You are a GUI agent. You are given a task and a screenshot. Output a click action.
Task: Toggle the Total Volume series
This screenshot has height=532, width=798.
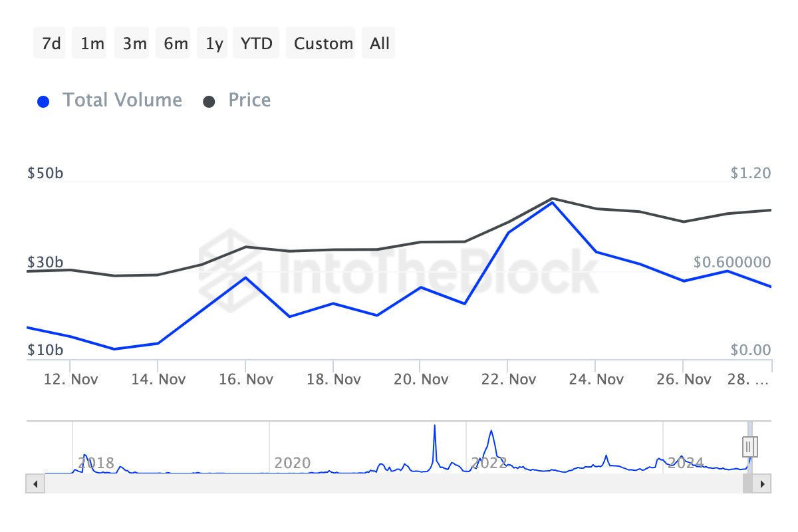tap(110, 100)
